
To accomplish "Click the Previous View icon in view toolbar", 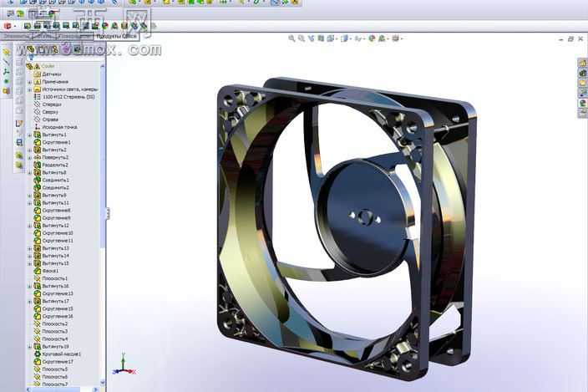I will click(x=311, y=38).
